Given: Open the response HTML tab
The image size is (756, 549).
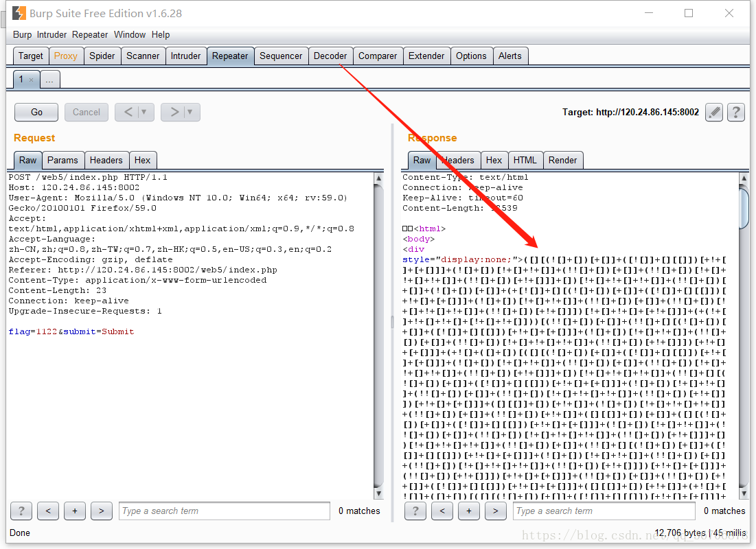Looking at the screenshot, I should click(x=525, y=160).
